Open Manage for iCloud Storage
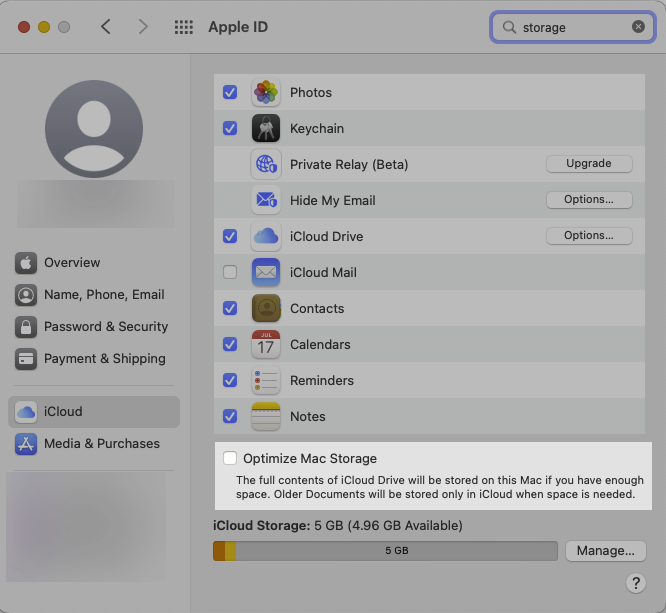The height and width of the screenshot is (613, 666). point(605,550)
